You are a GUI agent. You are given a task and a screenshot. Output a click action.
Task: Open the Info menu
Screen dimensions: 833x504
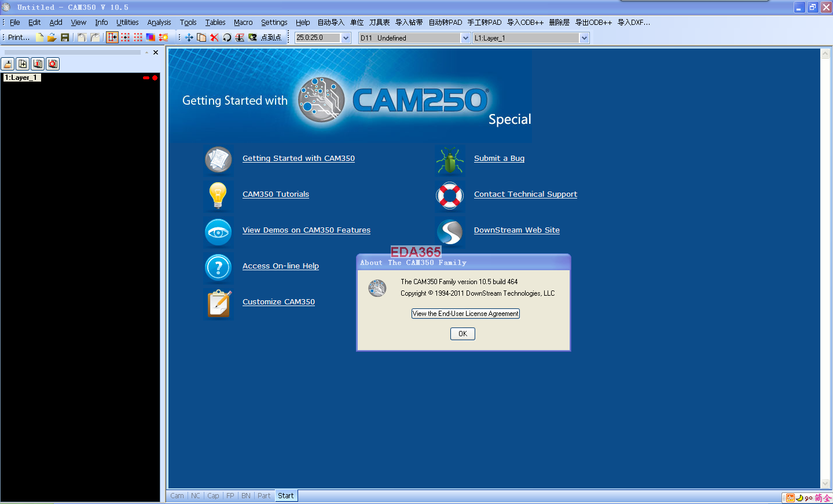101,23
